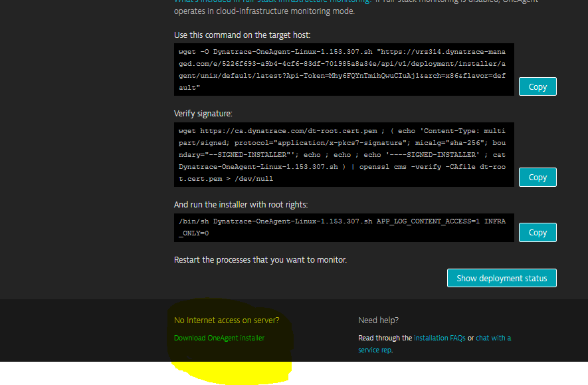This screenshot has width=588, height=385.
Task: Click inside the verify signature code box
Action: coord(343,155)
